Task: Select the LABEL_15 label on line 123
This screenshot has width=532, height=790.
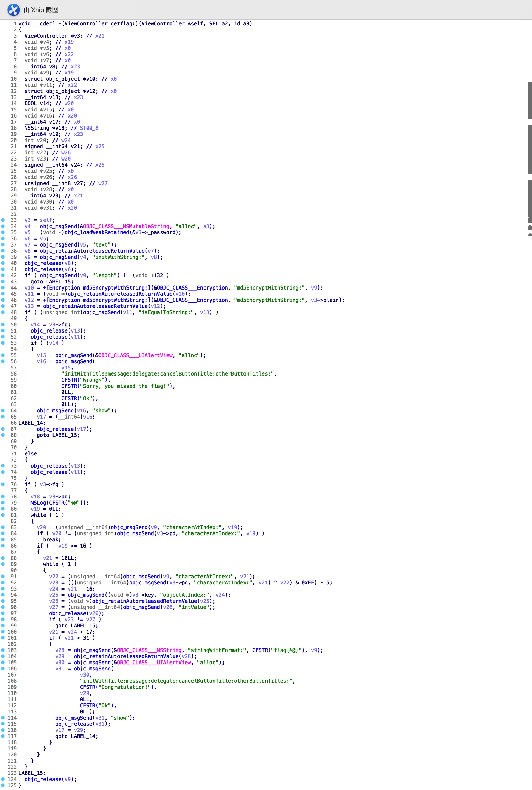Action: point(30,773)
